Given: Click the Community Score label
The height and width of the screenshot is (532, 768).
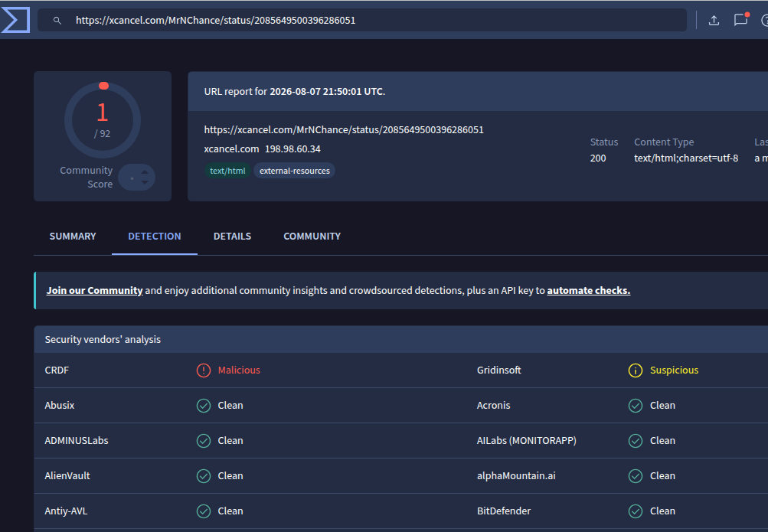Looking at the screenshot, I should (87, 177).
